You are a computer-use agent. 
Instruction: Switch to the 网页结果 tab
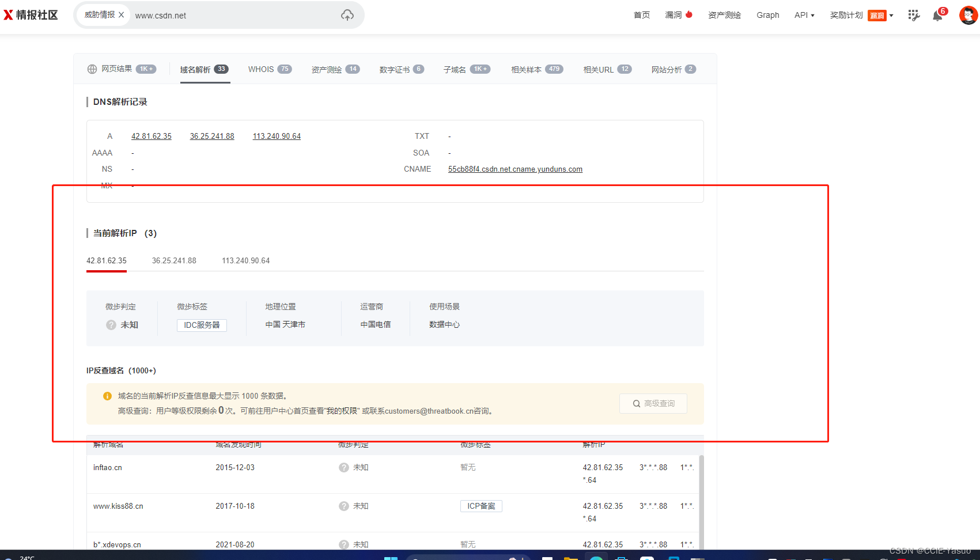(122, 69)
